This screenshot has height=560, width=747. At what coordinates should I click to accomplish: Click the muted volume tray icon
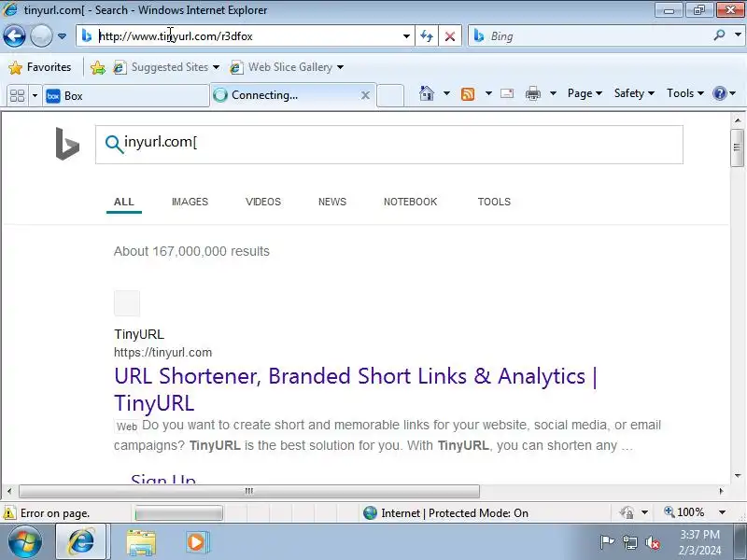point(652,542)
